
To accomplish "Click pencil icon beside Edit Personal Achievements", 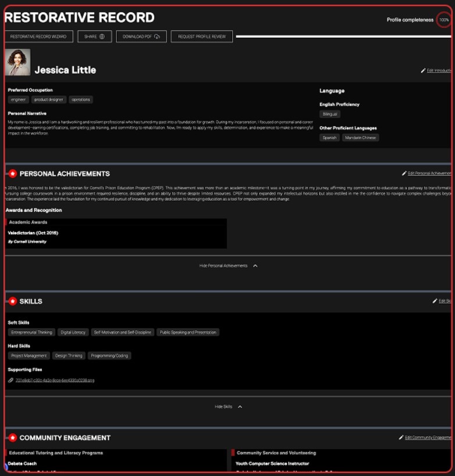I will [x=404, y=173].
